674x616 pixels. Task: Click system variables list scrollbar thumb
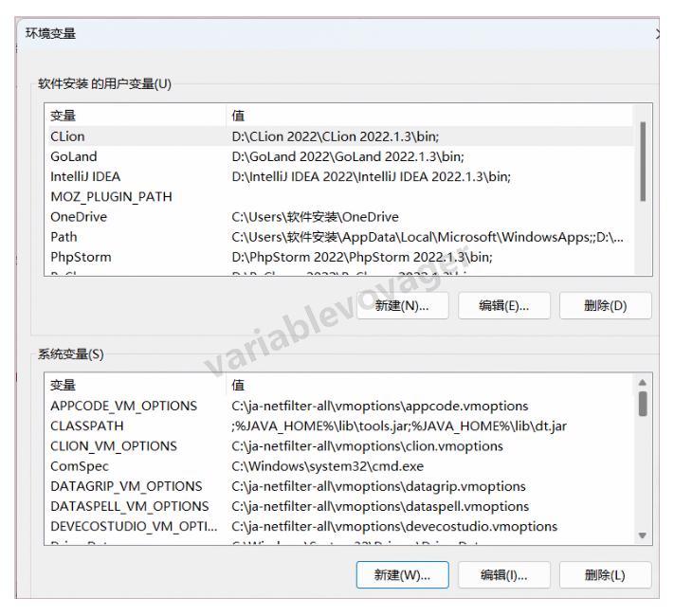coord(643,404)
